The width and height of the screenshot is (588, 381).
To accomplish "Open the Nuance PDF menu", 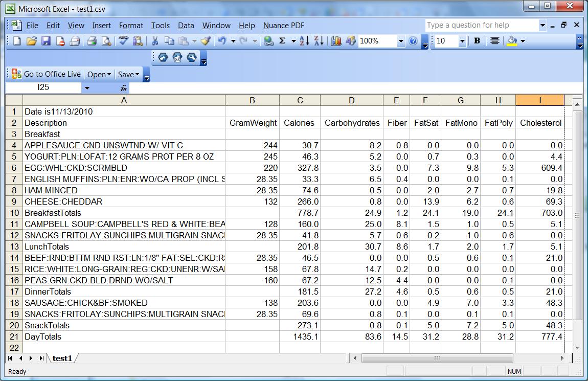I will click(283, 26).
